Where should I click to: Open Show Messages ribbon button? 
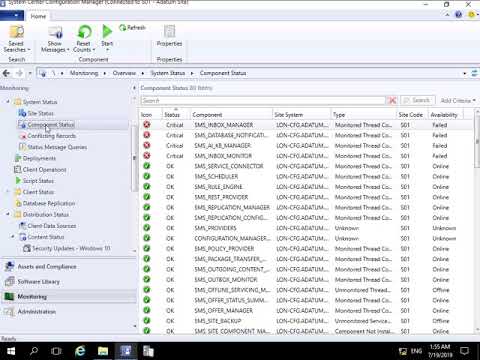click(x=55, y=39)
